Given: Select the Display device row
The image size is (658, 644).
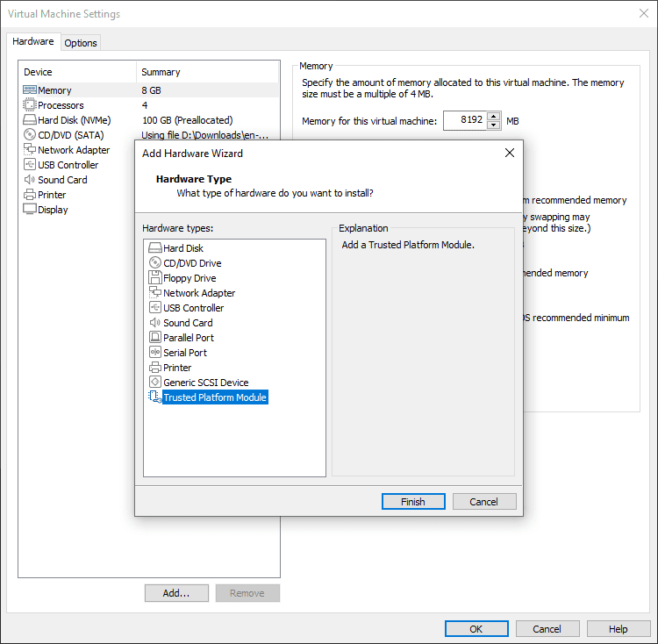Looking at the screenshot, I should click(53, 210).
